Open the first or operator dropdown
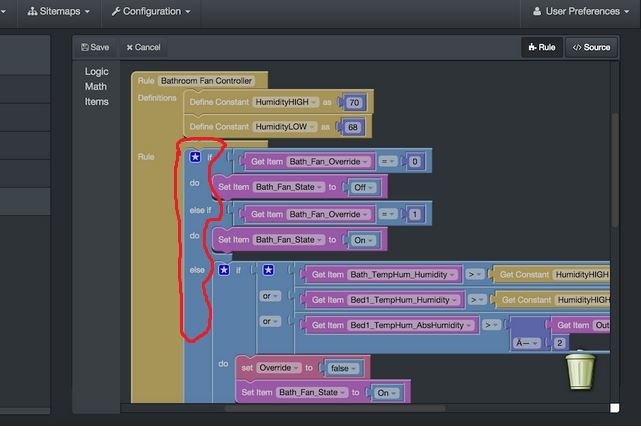 (x=270, y=296)
